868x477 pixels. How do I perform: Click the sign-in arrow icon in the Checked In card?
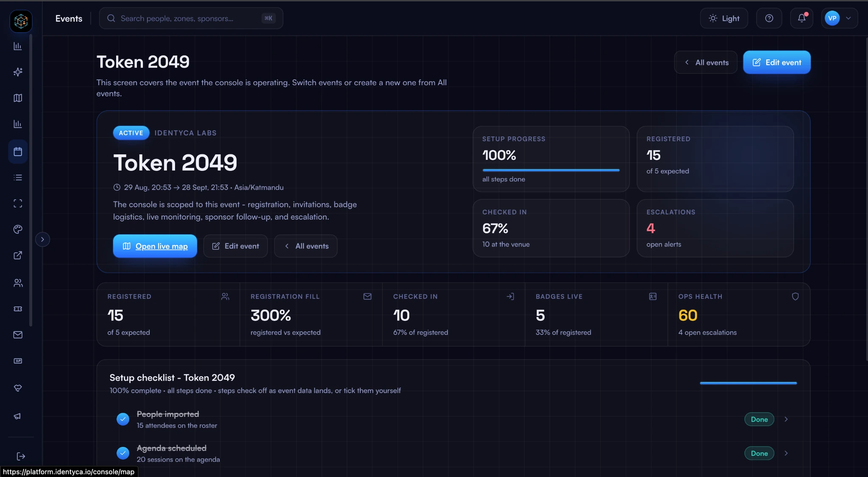click(x=510, y=296)
